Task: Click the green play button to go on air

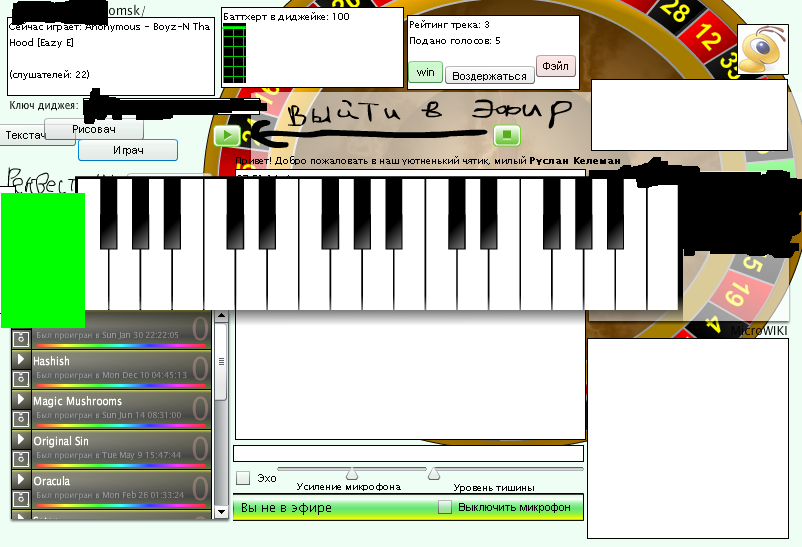Action: pos(227,136)
